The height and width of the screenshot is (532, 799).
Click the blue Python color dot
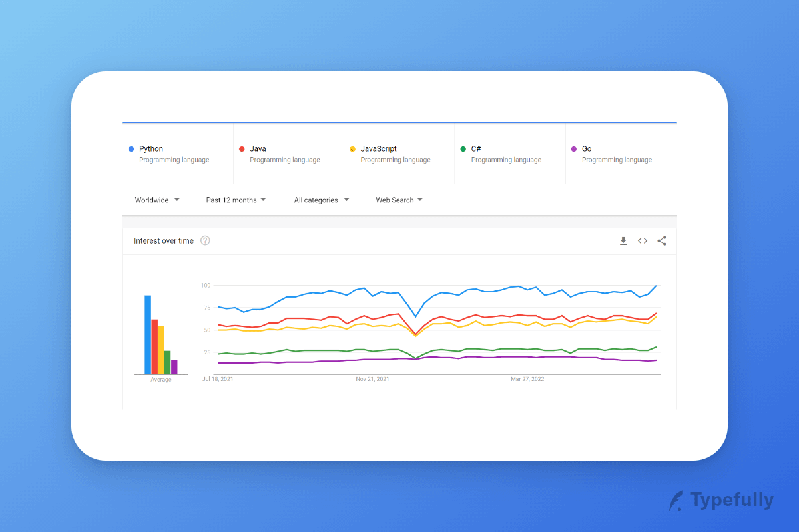(131, 149)
